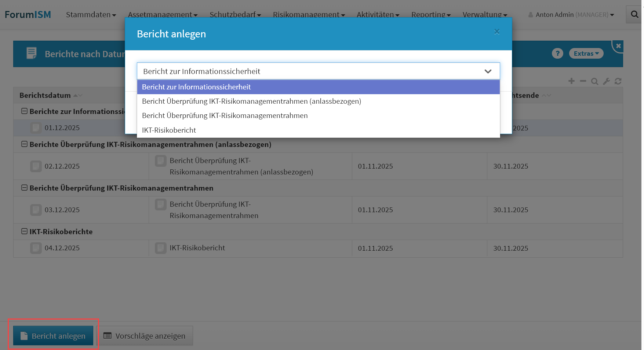The width and height of the screenshot is (644, 350).
Task: Click Vorschläge anzeigen button
Action: point(145,336)
